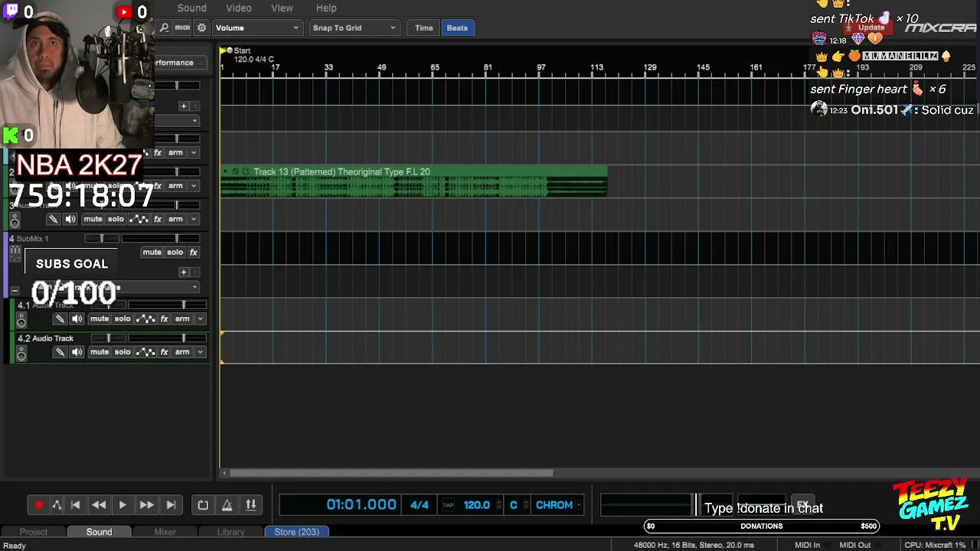Click the monitor speaker on 4.2 Audio Track
The image size is (980, 551).
(x=77, y=352)
